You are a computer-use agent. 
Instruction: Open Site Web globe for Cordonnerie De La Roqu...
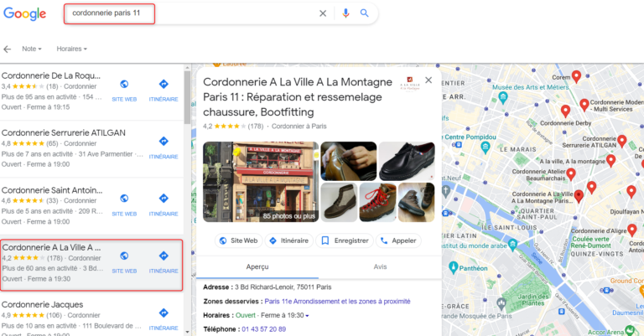click(x=124, y=84)
